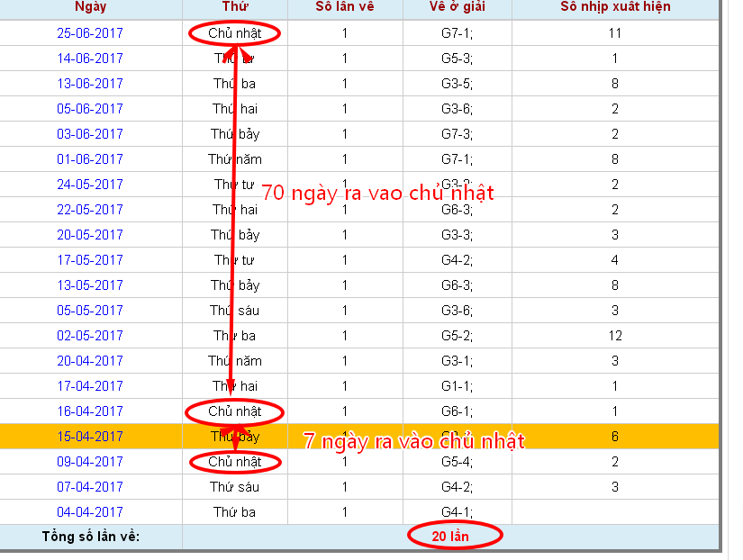
Task: Click the "Ngày" column header
Action: click(90, 7)
